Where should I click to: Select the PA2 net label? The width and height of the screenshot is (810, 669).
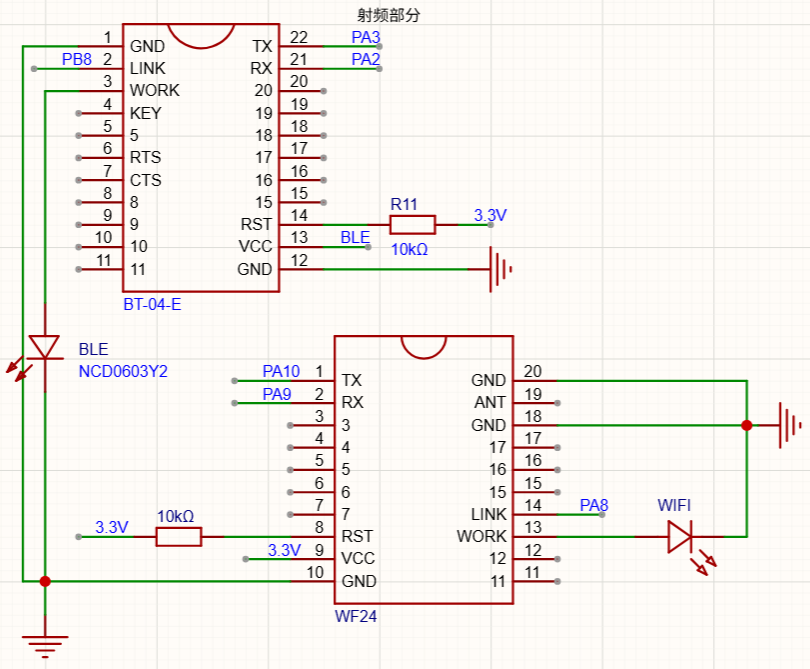366,59
